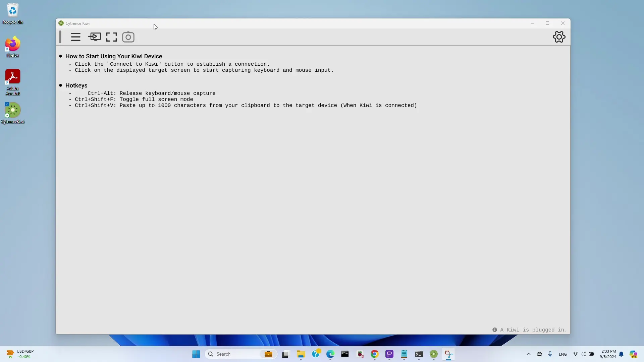The height and width of the screenshot is (362, 644).
Task: Click the OneDrive cloud tray icon
Action: [x=539, y=354]
